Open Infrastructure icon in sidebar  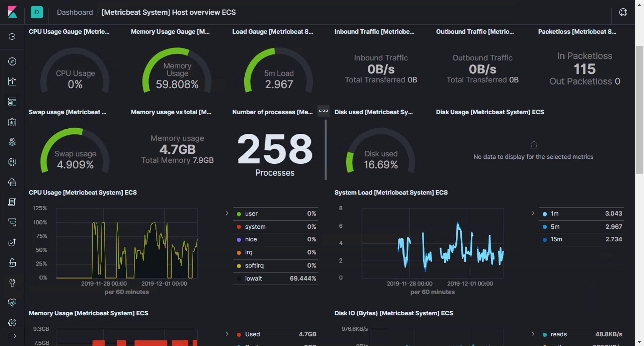pos(12,182)
